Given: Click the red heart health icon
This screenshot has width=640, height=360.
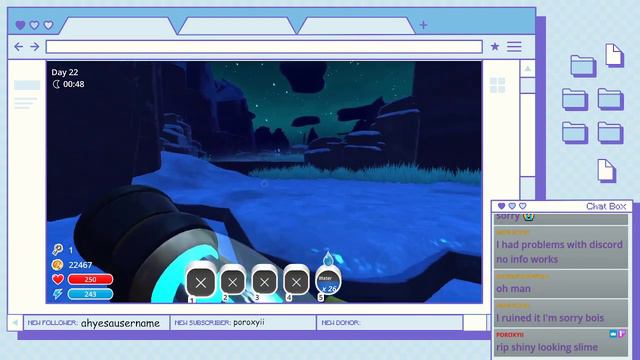Looking at the screenshot, I should [58, 279].
